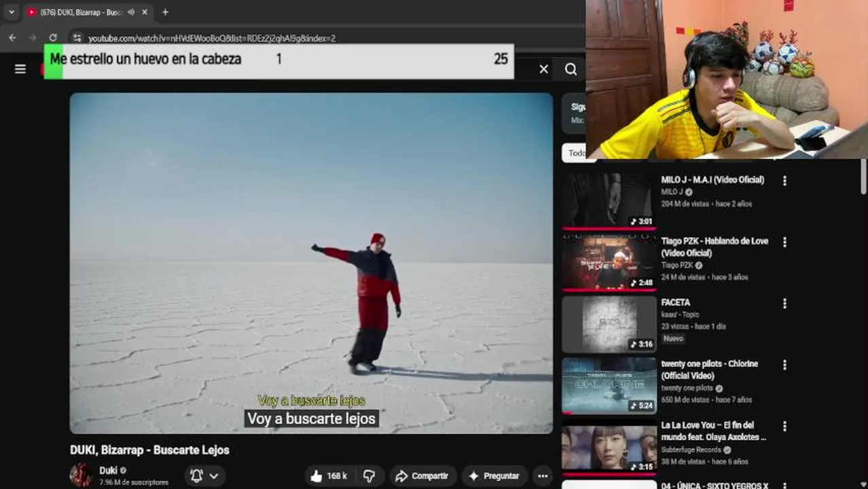Click the video player showing the salt flat
The width and height of the screenshot is (868, 489).
pos(311,263)
